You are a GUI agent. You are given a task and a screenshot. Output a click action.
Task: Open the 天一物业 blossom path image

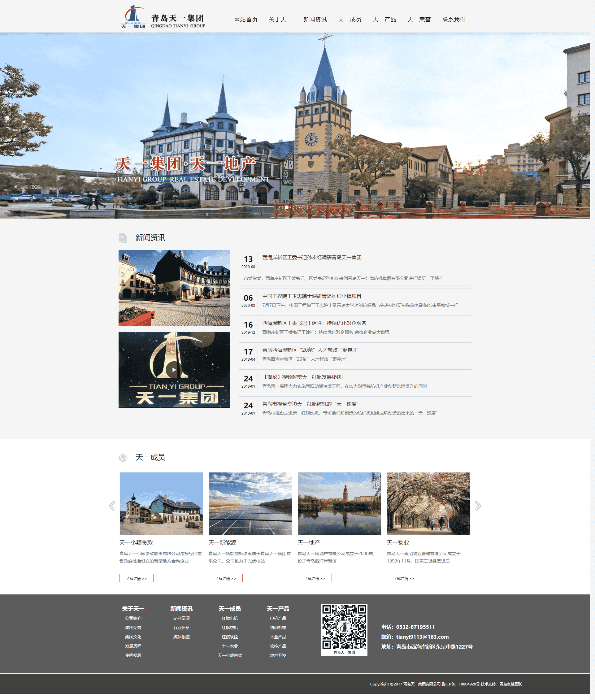[428, 503]
